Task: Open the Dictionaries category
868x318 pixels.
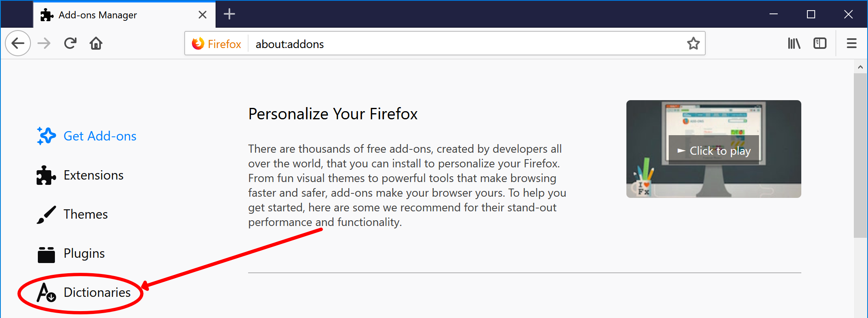Action: coord(84,292)
